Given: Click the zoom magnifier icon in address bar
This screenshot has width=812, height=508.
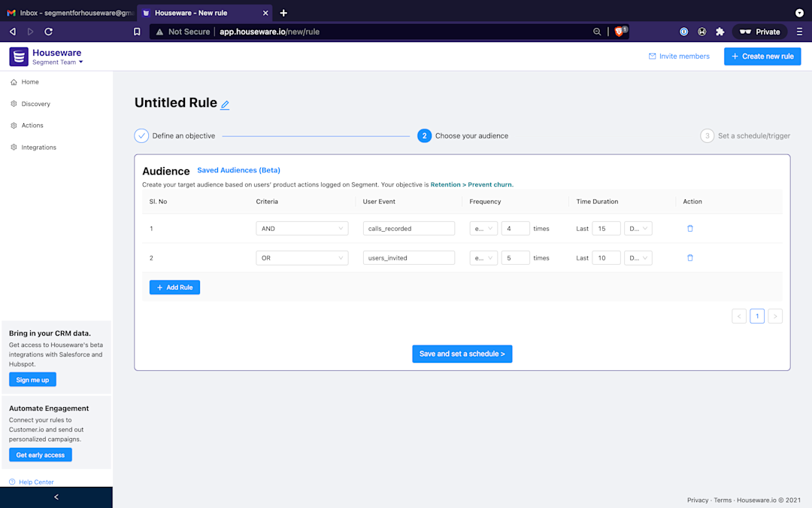Looking at the screenshot, I should [597, 32].
